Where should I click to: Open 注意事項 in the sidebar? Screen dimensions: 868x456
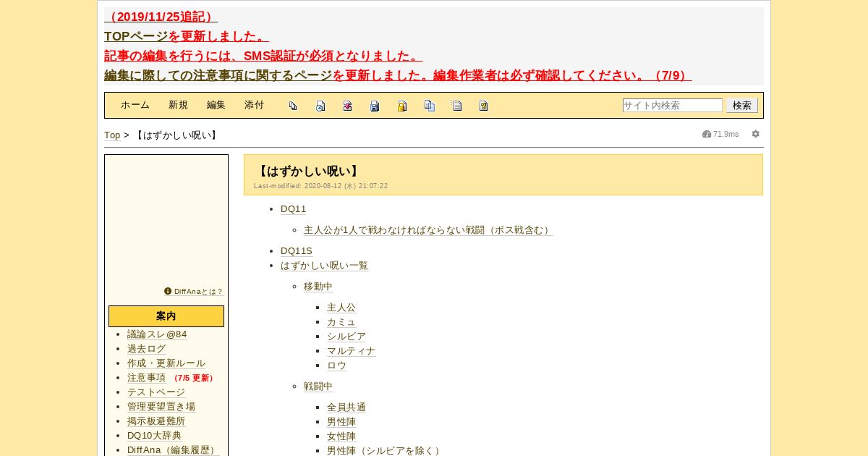pos(147,378)
